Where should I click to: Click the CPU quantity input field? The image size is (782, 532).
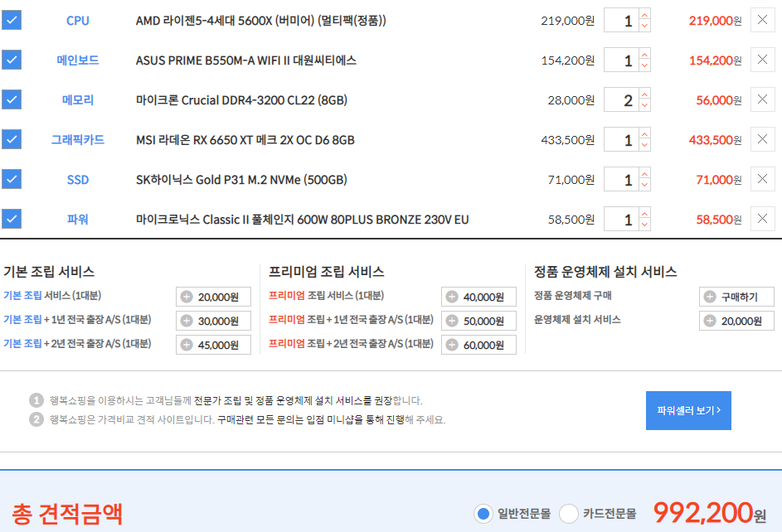click(x=621, y=21)
